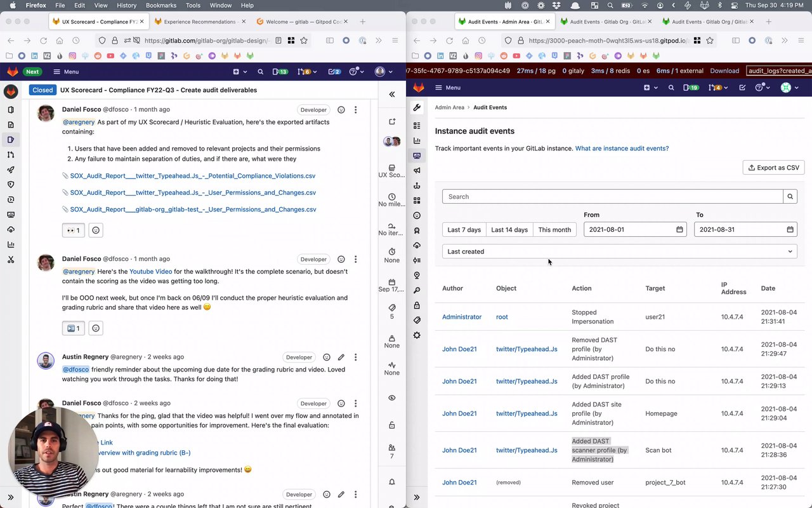Screen dimensions: 812x508
Task: Collapse the issue's right sidebar with the double chevron
Action: (392, 94)
